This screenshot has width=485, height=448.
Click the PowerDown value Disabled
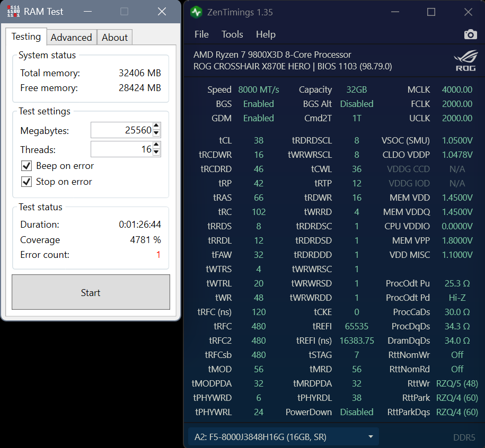coord(357,412)
